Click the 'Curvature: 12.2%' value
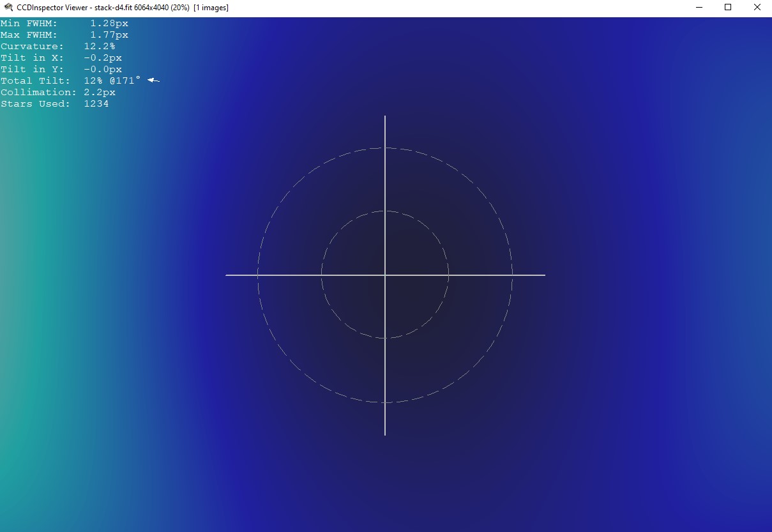This screenshot has height=532, width=772. [x=58, y=47]
